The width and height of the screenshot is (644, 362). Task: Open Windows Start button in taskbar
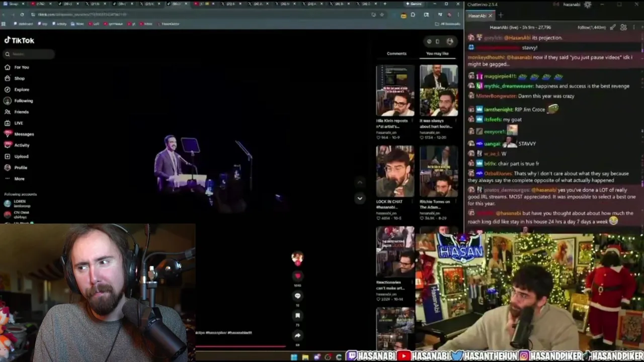tap(294, 357)
